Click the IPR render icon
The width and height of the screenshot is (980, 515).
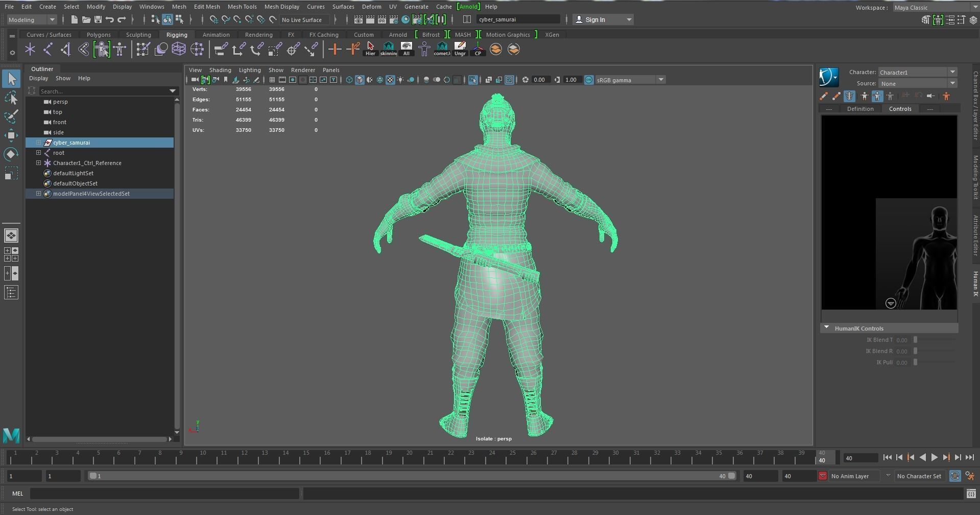tap(382, 19)
